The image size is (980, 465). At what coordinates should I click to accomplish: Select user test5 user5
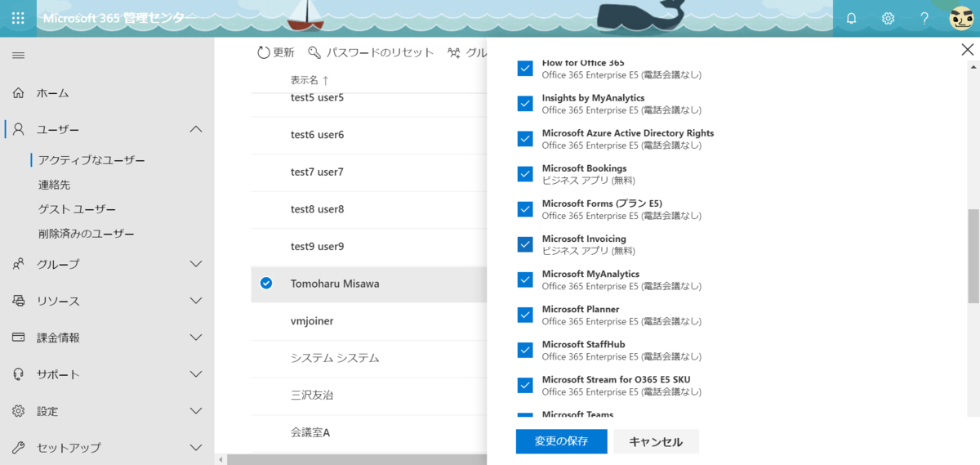point(317,97)
